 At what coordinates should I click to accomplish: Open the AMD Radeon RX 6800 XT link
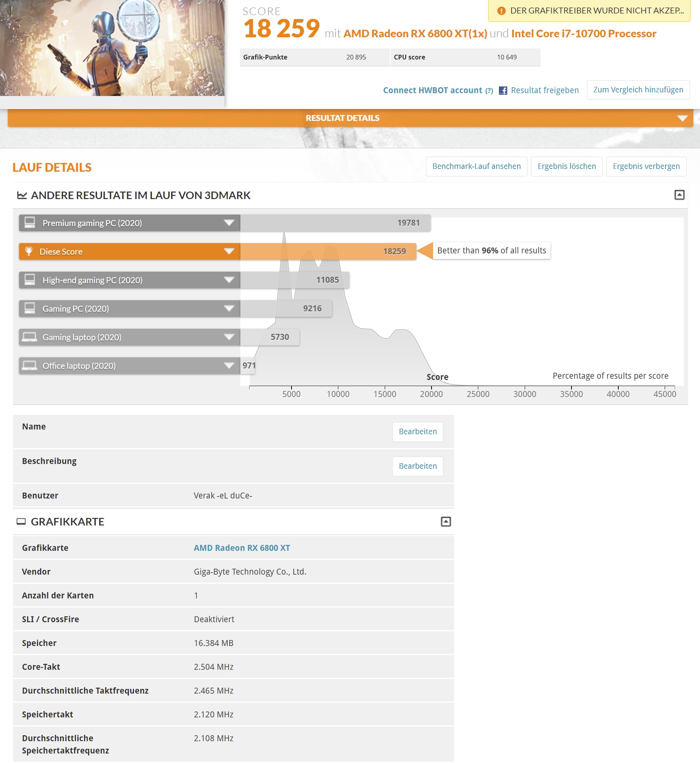click(x=241, y=548)
